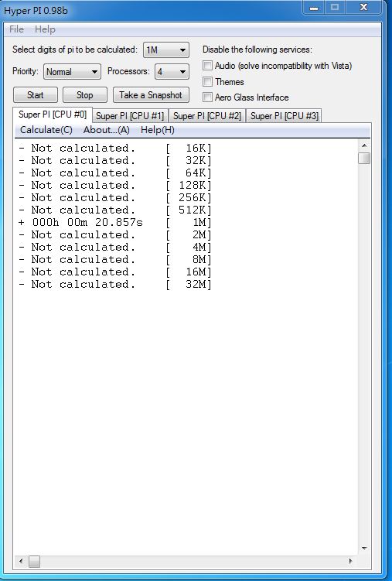Select the Super PI CPU #3 tab
Screen dimensions: 392x581
click(x=285, y=115)
